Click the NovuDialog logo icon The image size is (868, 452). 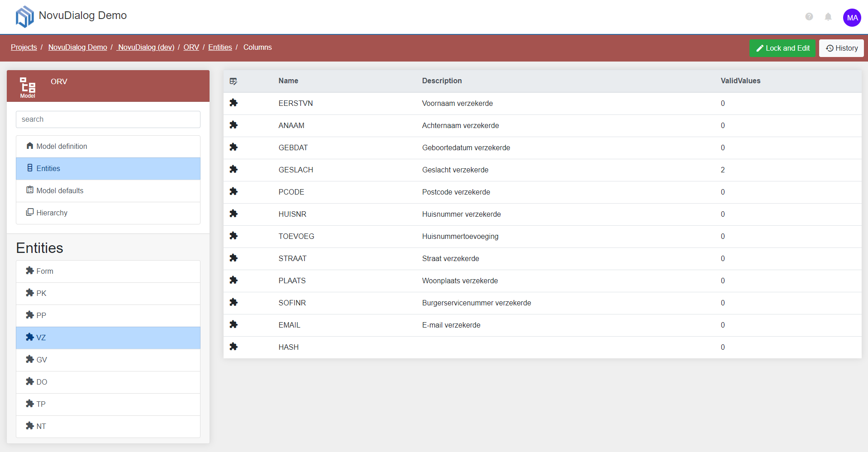25,17
